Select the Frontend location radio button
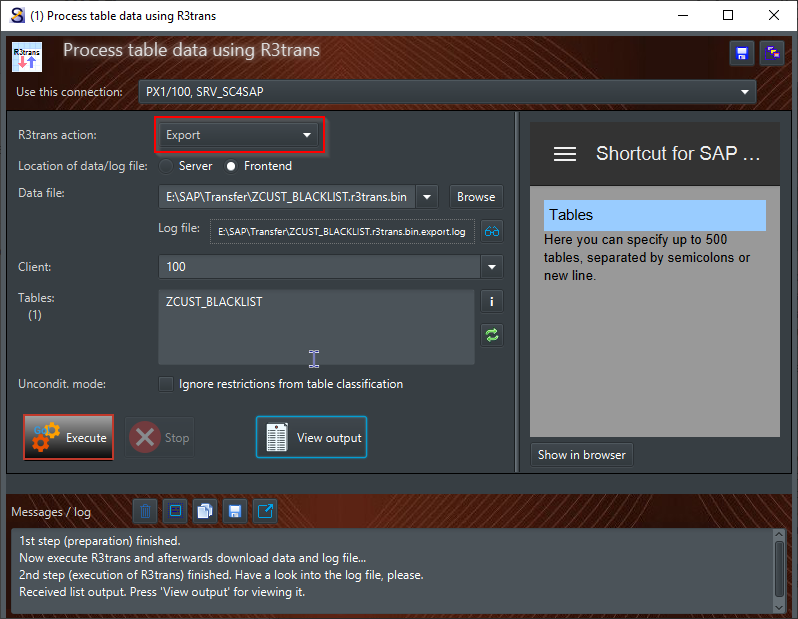Screen dimensions: 798x619 [231, 166]
